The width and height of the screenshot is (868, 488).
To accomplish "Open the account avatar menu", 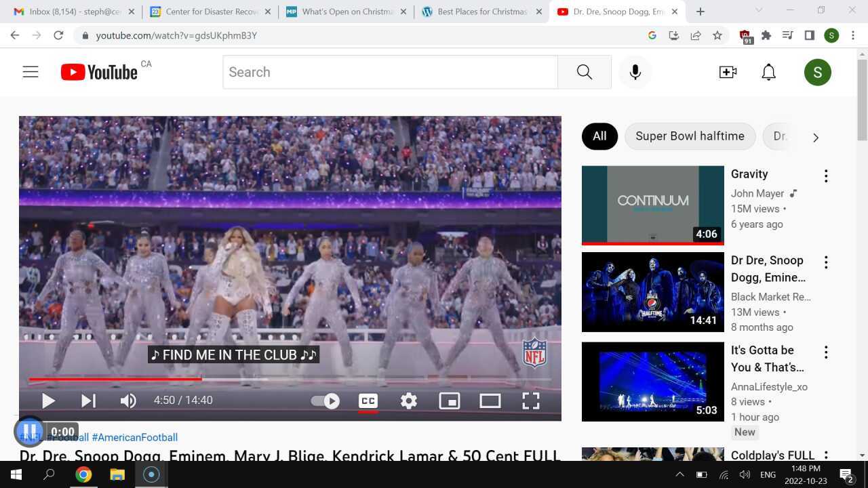I will tap(818, 72).
